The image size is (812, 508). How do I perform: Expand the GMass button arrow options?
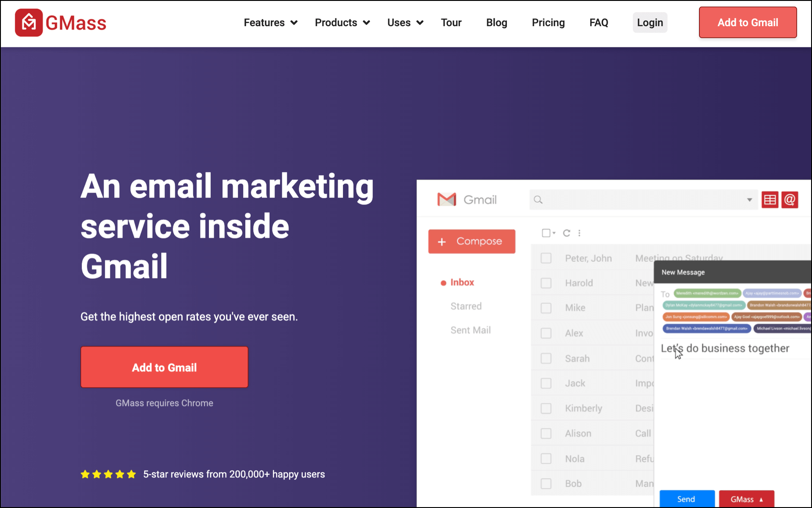pos(761,499)
